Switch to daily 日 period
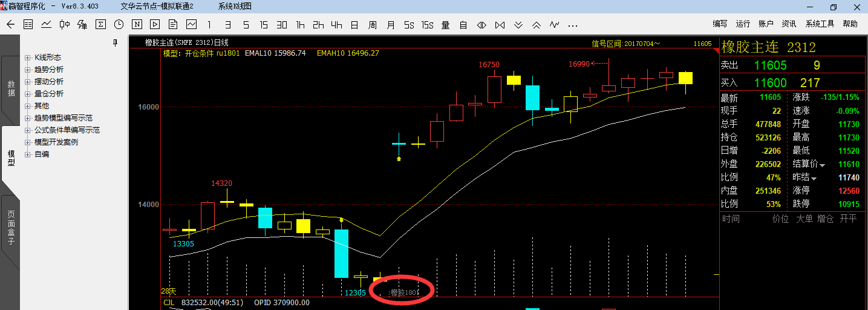The image size is (868, 310). pyautogui.click(x=354, y=25)
